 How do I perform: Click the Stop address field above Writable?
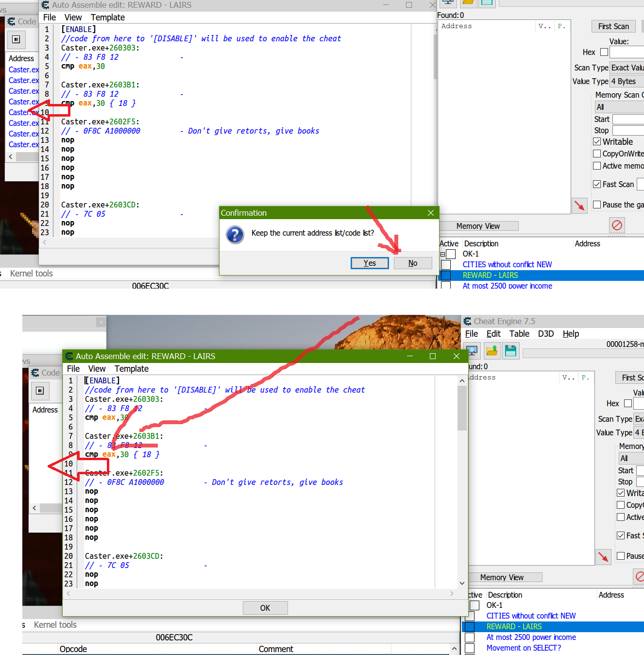628,130
